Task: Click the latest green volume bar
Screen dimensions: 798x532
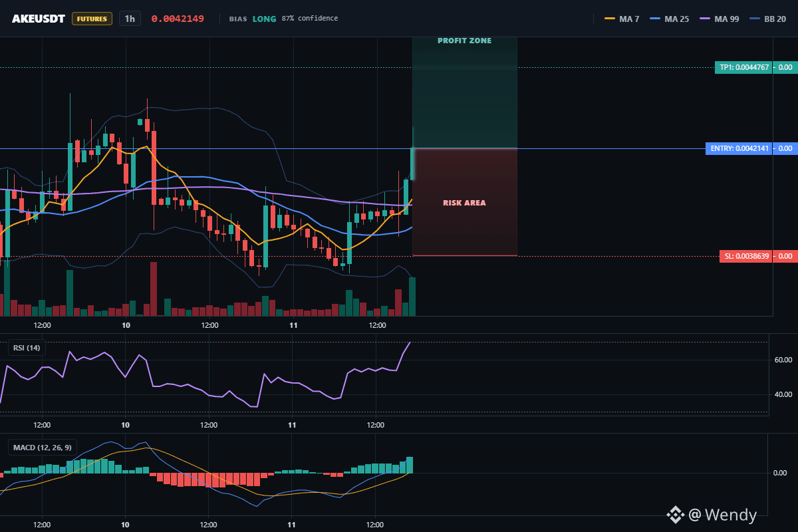Action: click(412, 297)
